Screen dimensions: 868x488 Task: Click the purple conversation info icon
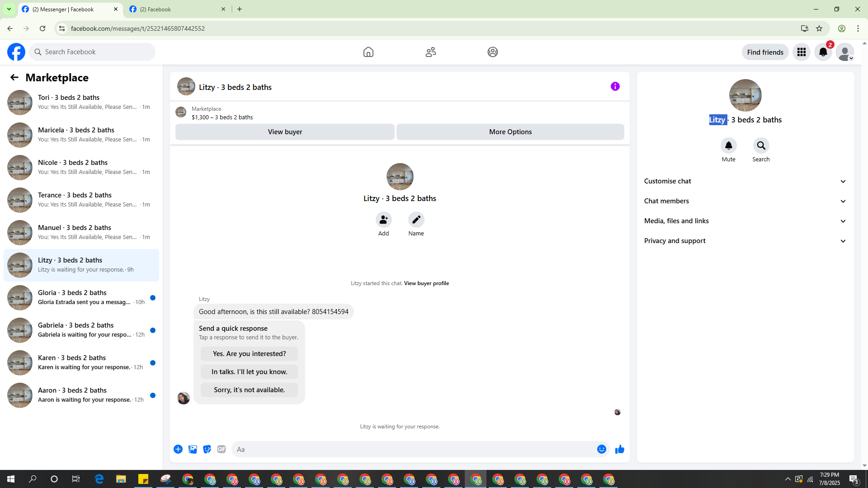(615, 86)
